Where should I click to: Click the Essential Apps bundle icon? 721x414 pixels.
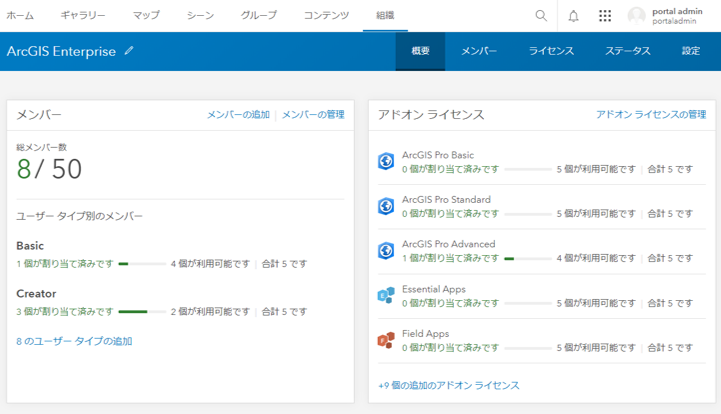click(x=386, y=295)
